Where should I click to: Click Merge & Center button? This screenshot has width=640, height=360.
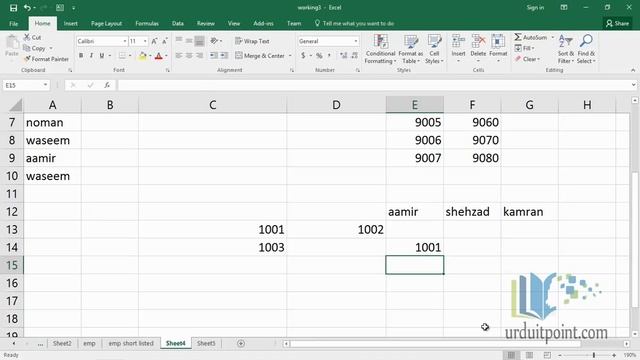click(260, 56)
